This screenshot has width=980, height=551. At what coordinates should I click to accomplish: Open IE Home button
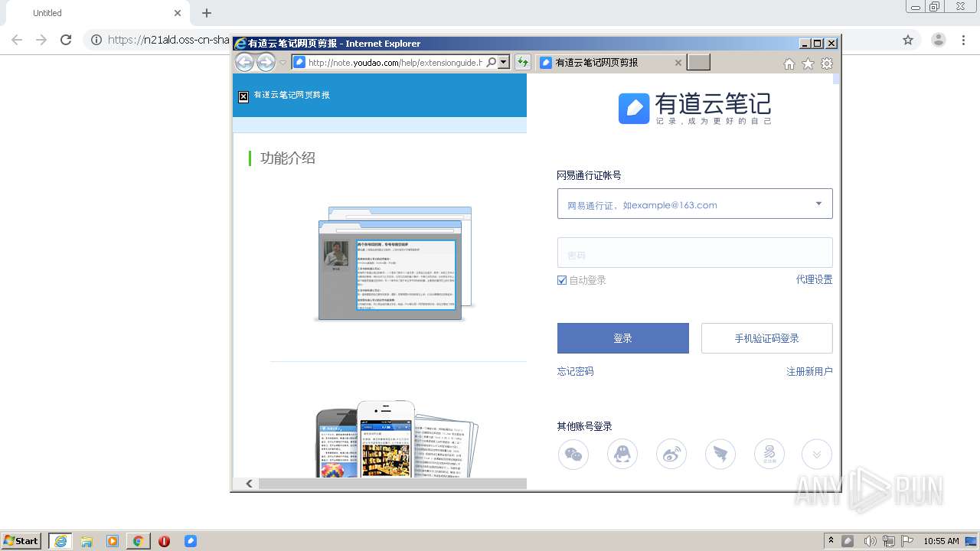click(789, 64)
